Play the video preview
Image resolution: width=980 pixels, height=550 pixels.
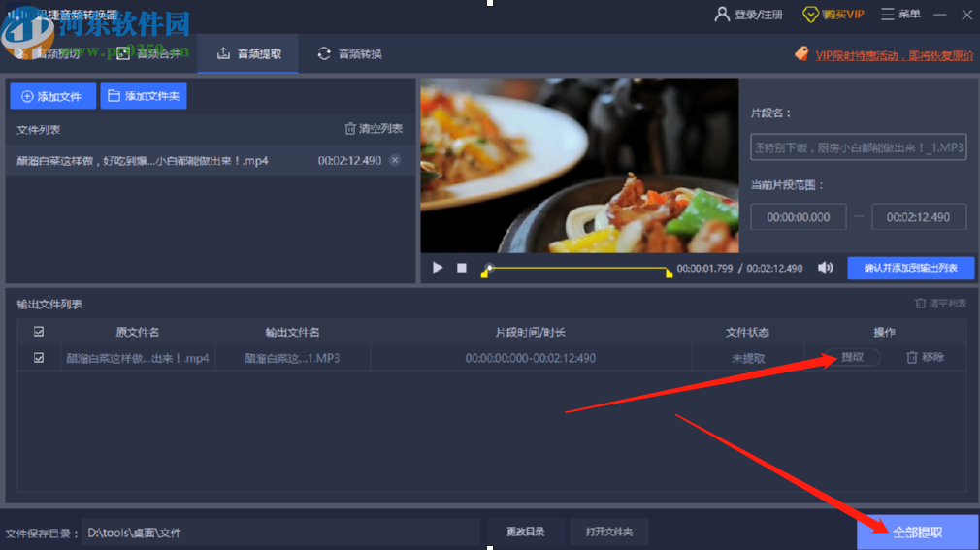(438, 268)
